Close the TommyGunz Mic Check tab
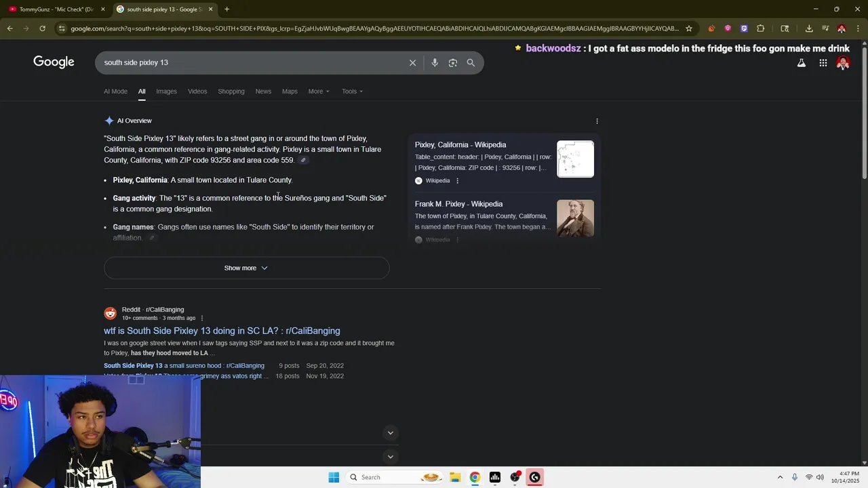Screen dimensions: 868x488 coord(103,9)
